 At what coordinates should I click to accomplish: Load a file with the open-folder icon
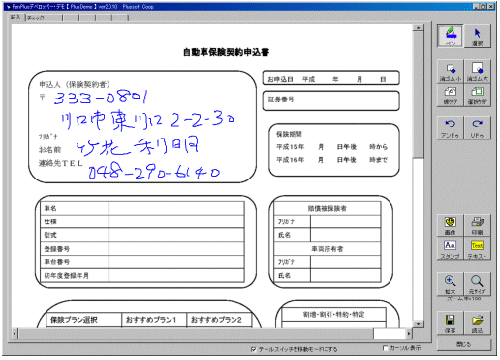[x=477, y=323]
